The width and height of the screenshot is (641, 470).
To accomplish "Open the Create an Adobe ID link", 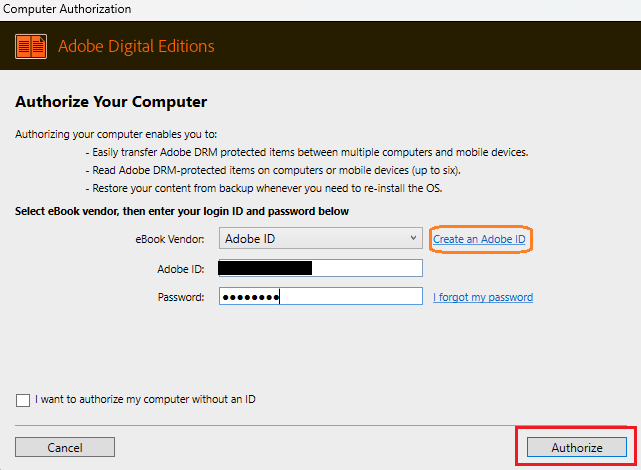I will [479, 239].
